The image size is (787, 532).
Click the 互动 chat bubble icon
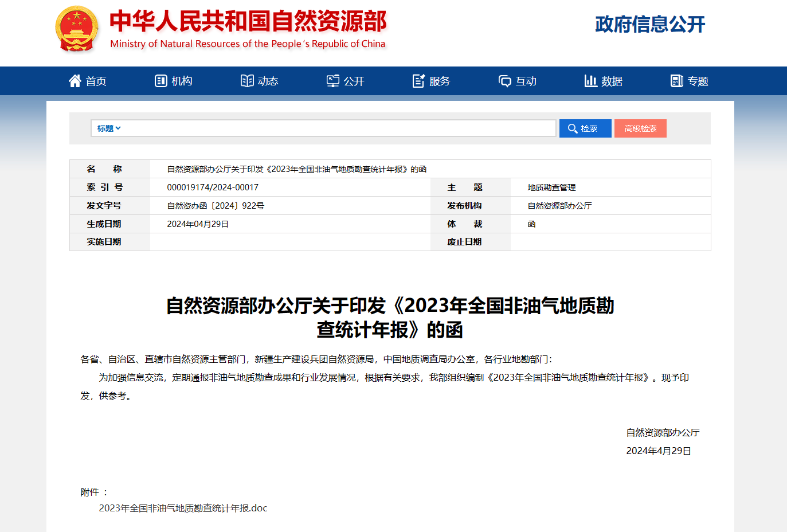505,81
